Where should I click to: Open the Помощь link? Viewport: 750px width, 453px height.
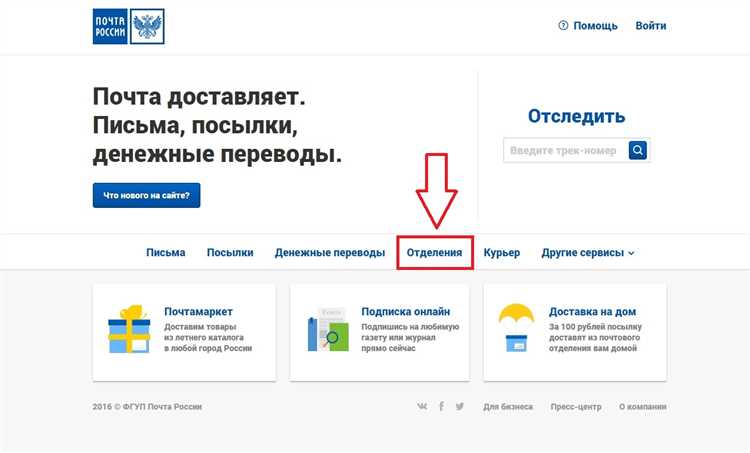tap(595, 26)
